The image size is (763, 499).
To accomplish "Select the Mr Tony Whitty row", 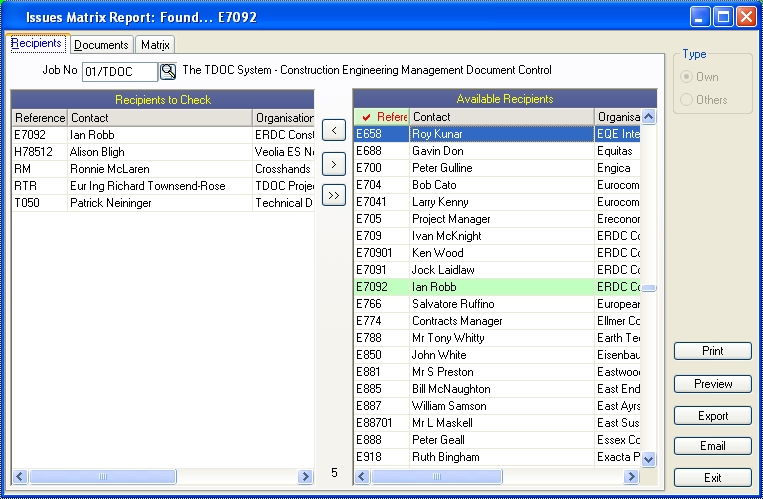I will tap(497, 338).
